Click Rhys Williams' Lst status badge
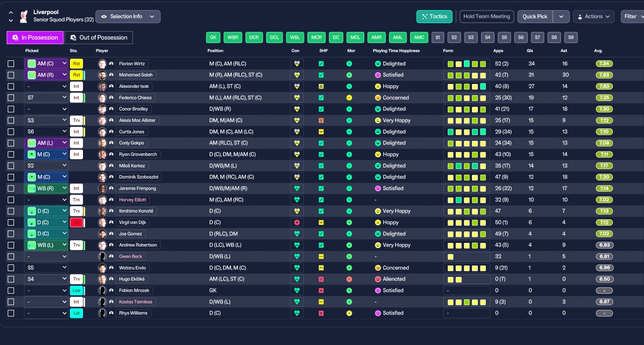Image resolution: width=644 pixels, height=345 pixels. tap(76, 313)
